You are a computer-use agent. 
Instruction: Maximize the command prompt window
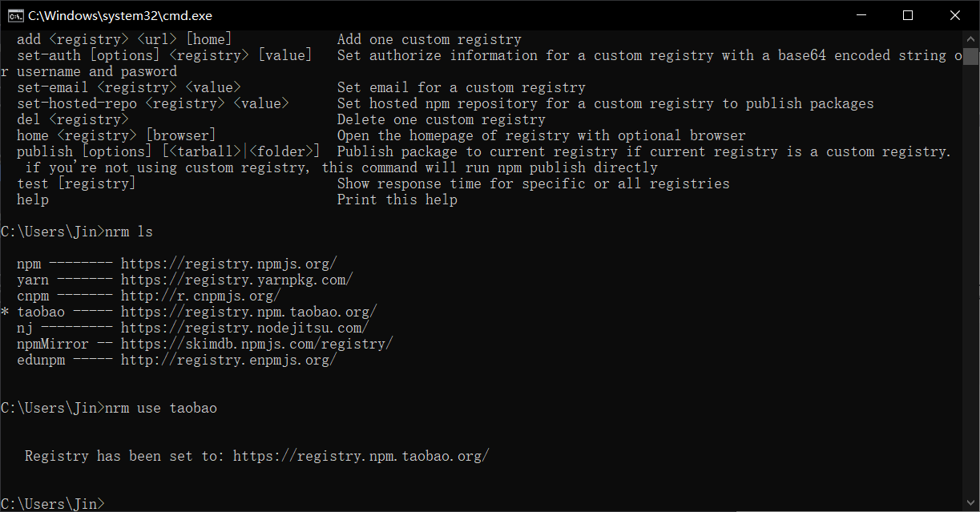pos(908,15)
